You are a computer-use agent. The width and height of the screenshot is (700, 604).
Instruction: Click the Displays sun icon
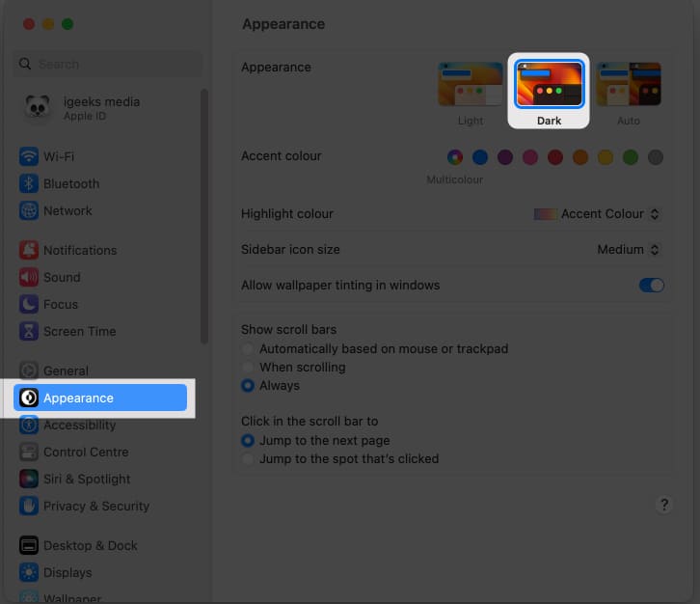pos(29,572)
